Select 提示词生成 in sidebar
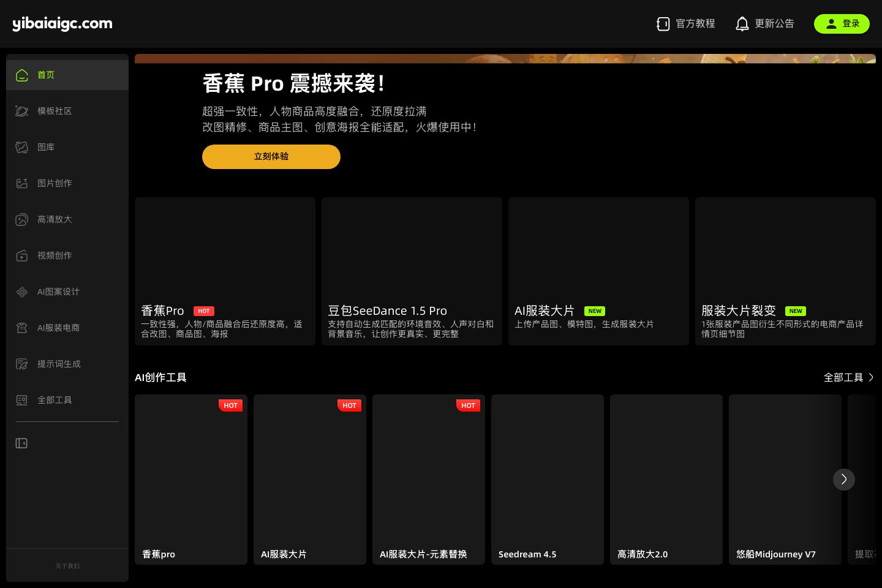This screenshot has height=588, width=882. 67,364
